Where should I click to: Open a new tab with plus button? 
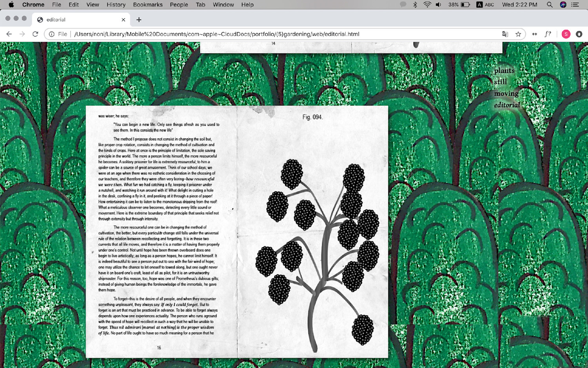[x=139, y=20]
